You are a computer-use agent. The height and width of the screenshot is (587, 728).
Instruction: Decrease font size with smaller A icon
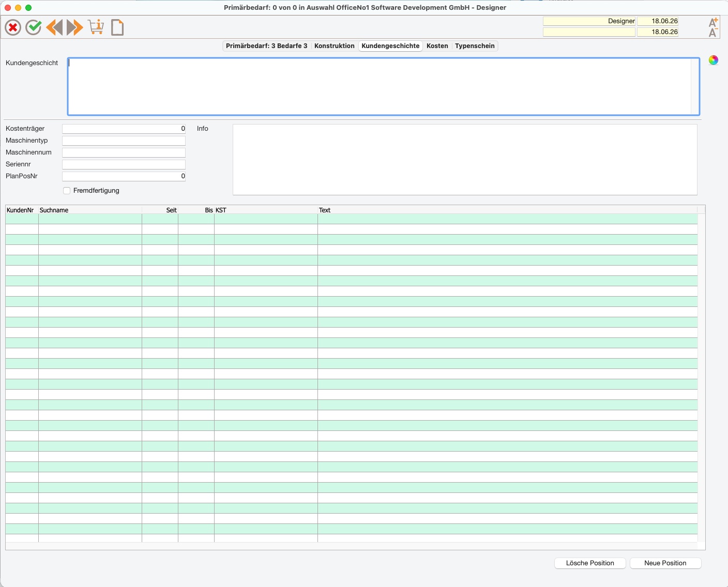pyautogui.click(x=713, y=33)
